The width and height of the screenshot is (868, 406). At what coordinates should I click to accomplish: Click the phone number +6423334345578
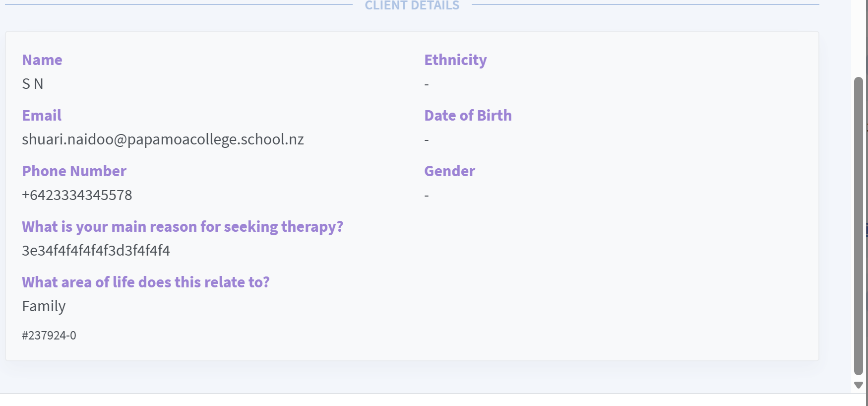pos(77,195)
